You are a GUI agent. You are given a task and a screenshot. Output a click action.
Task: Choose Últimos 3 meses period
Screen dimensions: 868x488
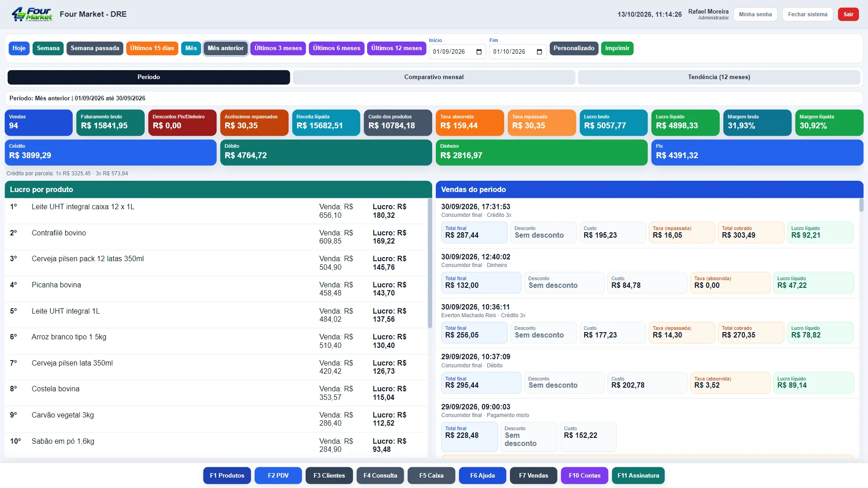pos(278,48)
